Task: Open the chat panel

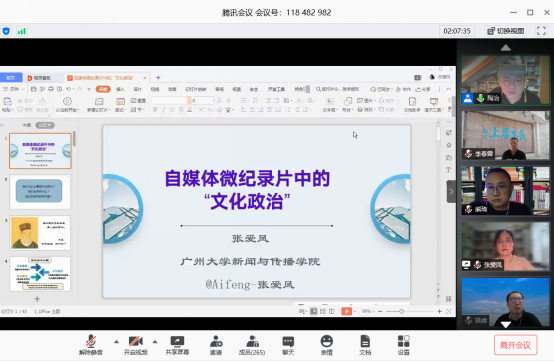Action: pos(288,345)
